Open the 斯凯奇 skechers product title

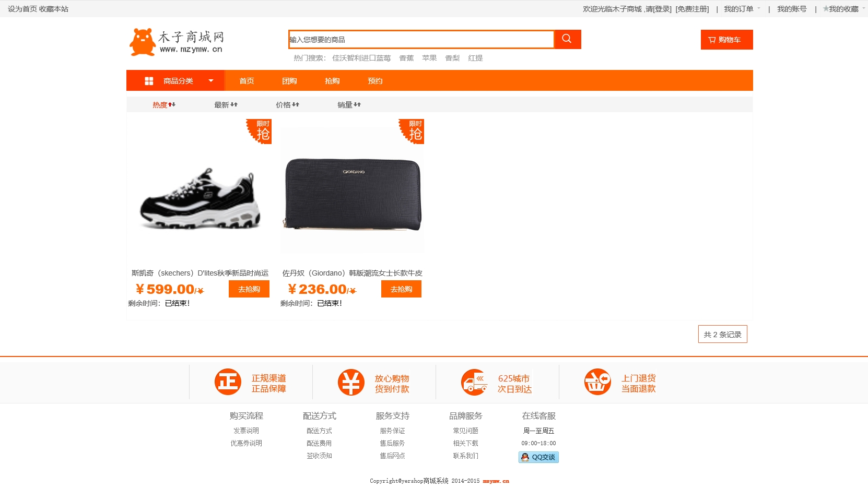coord(200,273)
